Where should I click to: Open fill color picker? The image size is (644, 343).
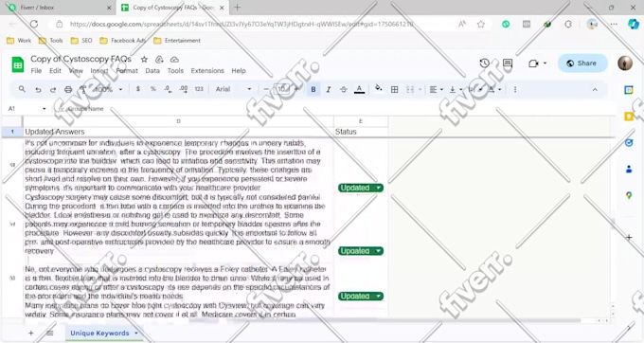click(x=379, y=89)
